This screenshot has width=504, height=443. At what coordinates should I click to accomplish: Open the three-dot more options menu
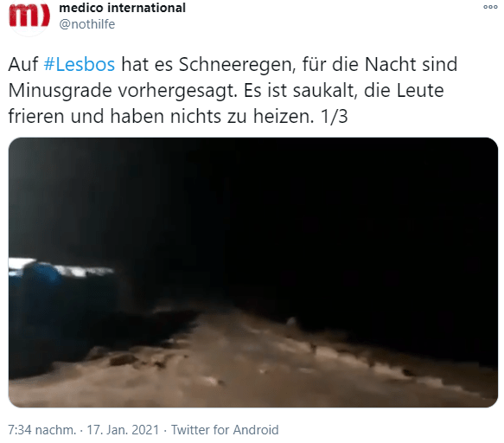(x=490, y=7)
